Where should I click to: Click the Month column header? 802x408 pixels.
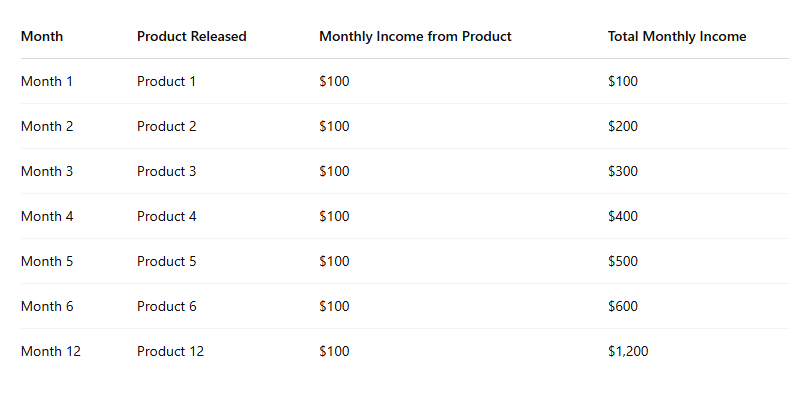[x=42, y=37]
